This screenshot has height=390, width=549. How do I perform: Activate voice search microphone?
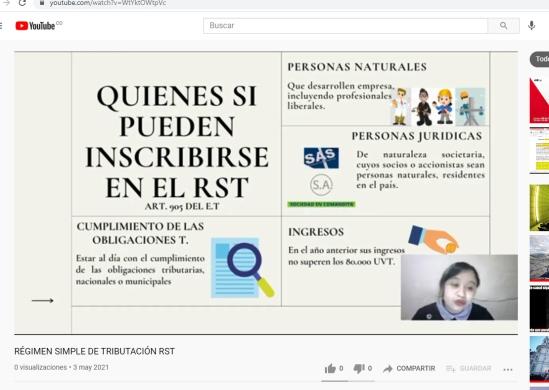point(531,26)
